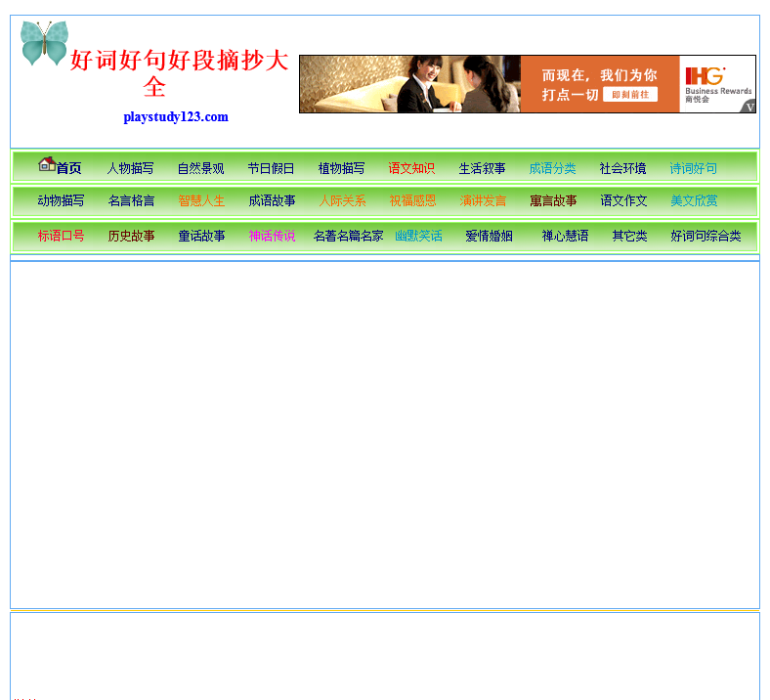The height and width of the screenshot is (700, 770).
Task: Select the 自然景观 menu item
Action: pyautogui.click(x=201, y=168)
